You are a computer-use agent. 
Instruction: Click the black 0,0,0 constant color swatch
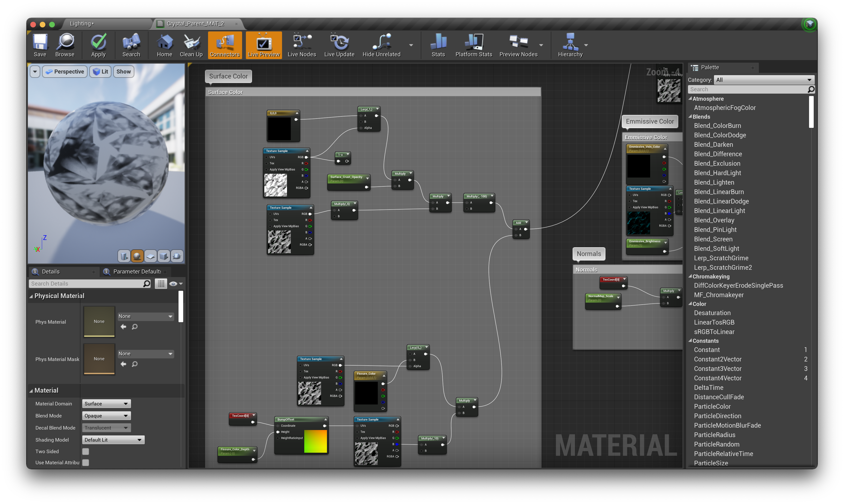click(x=279, y=129)
